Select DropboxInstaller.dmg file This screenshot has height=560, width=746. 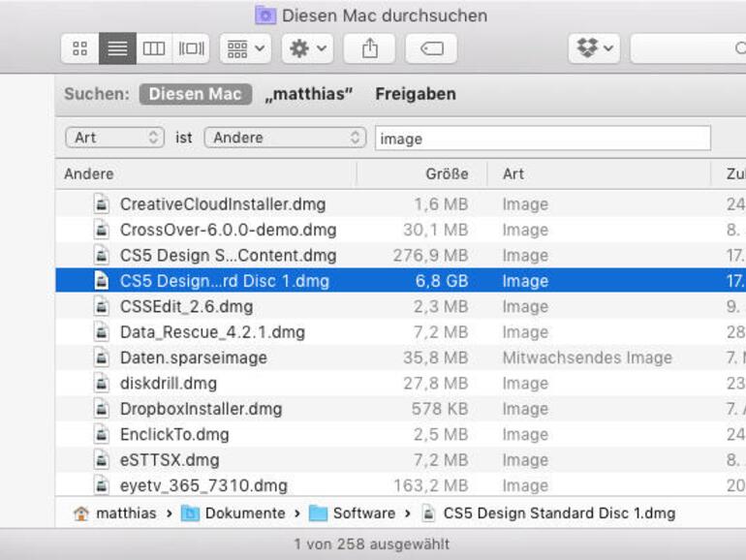point(202,409)
